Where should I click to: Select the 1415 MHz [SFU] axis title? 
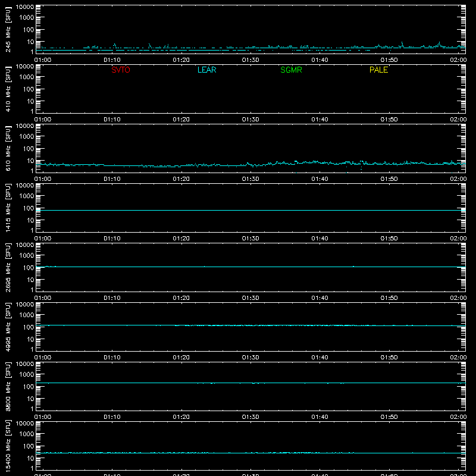pos(8,208)
